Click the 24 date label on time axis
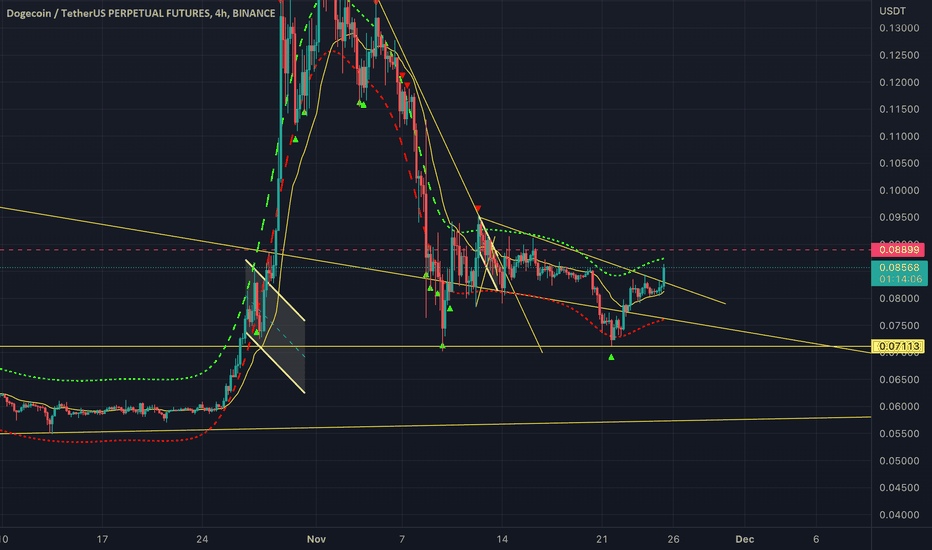 click(x=202, y=539)
